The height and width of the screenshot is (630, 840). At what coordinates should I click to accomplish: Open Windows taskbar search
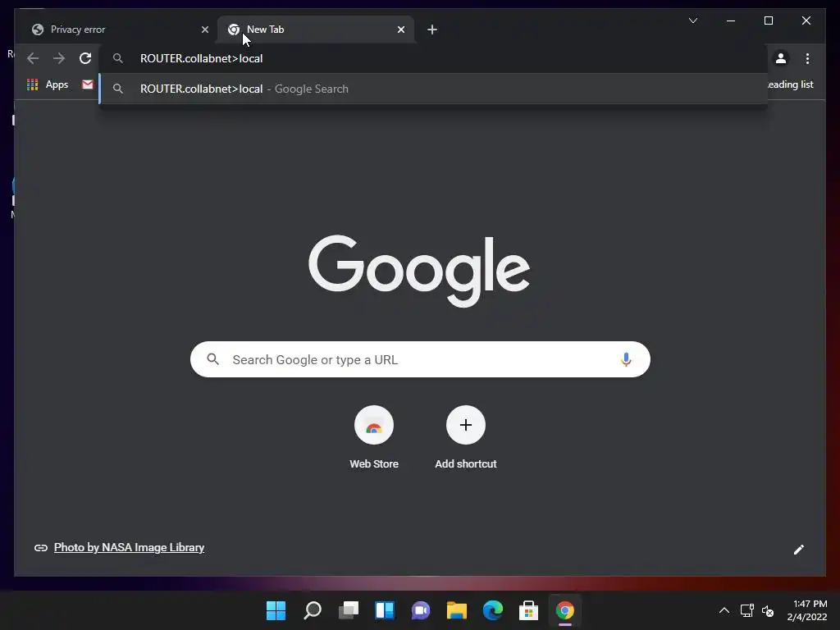313,610
